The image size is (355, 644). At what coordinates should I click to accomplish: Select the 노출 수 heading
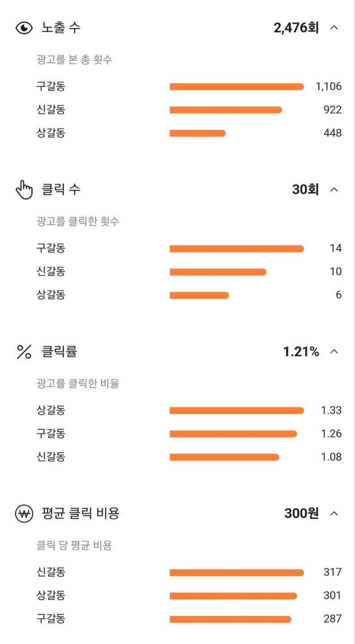[x=61, y=28]
